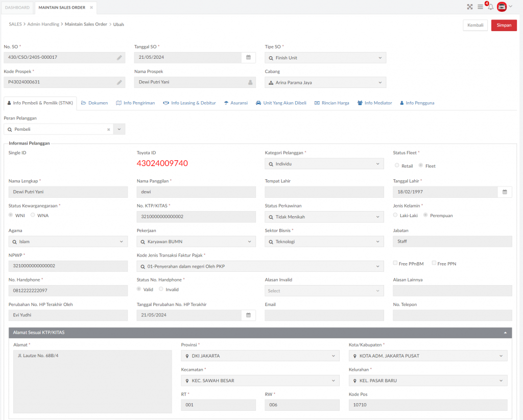Viewport: 523px width, 420px height.
Task: Click the Kembali button
Action: click(476, 26)
